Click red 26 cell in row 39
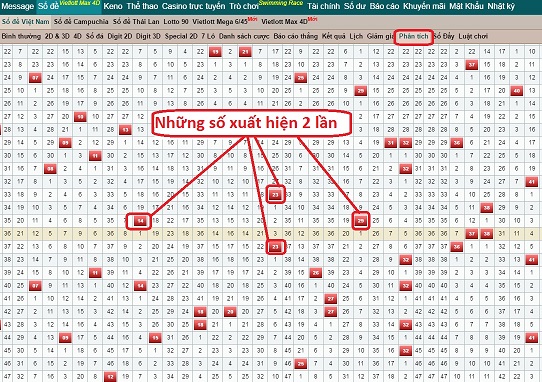The width and height of the screenshot is (542, 382). coord(316,273)
